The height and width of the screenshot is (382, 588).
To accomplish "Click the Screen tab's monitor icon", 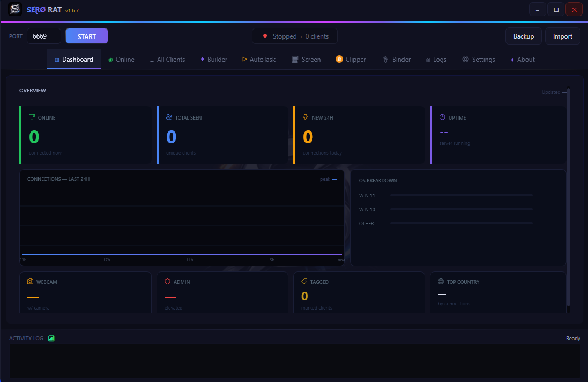I will [295, 60].
